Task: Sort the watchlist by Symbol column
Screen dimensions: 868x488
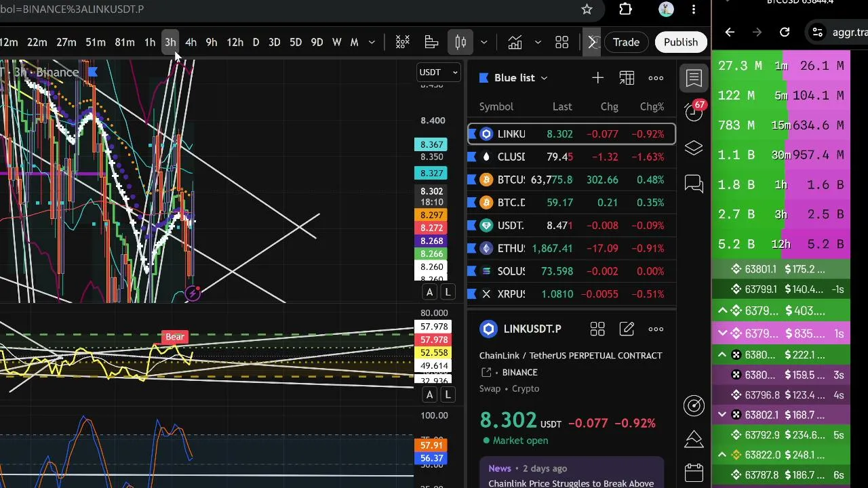Action: [496, 106]
